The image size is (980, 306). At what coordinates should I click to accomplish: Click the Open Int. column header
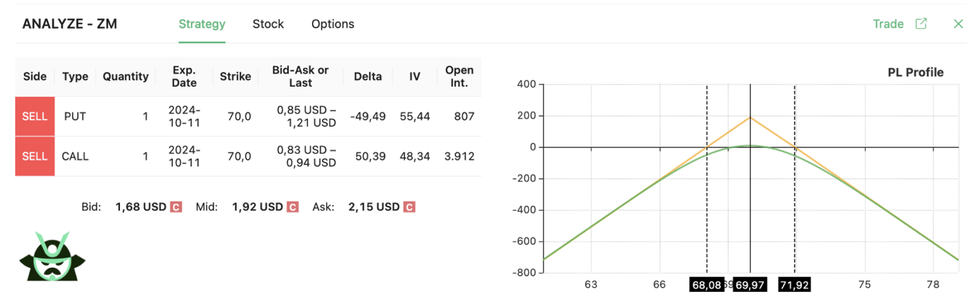[x=459, y=76]
